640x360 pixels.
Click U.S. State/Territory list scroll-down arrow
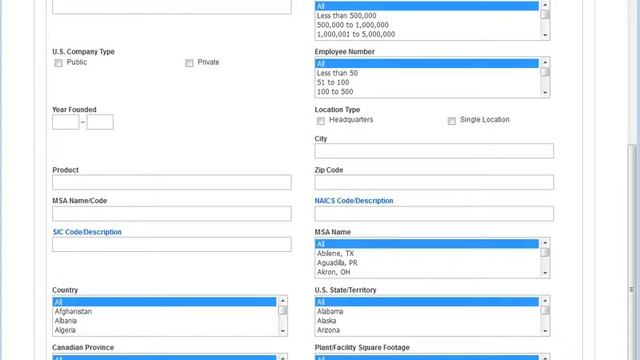tap(545, 331)
